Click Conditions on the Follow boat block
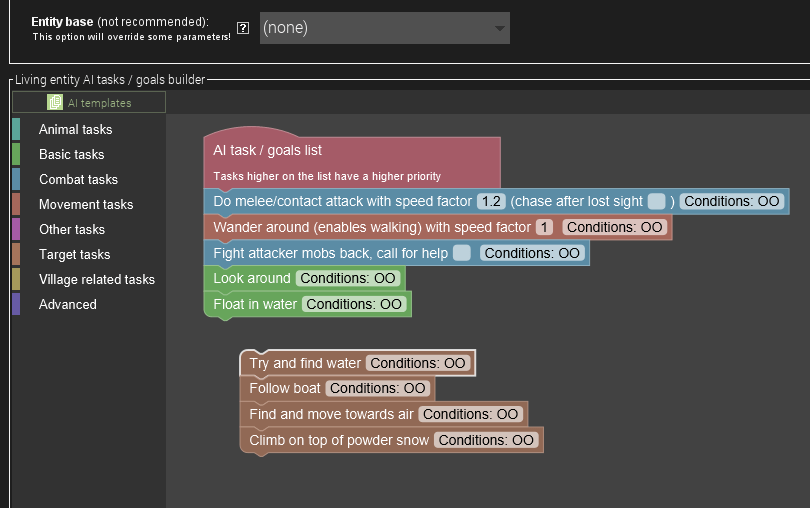This screenshot has height=508, width=810. pos(377,388)
